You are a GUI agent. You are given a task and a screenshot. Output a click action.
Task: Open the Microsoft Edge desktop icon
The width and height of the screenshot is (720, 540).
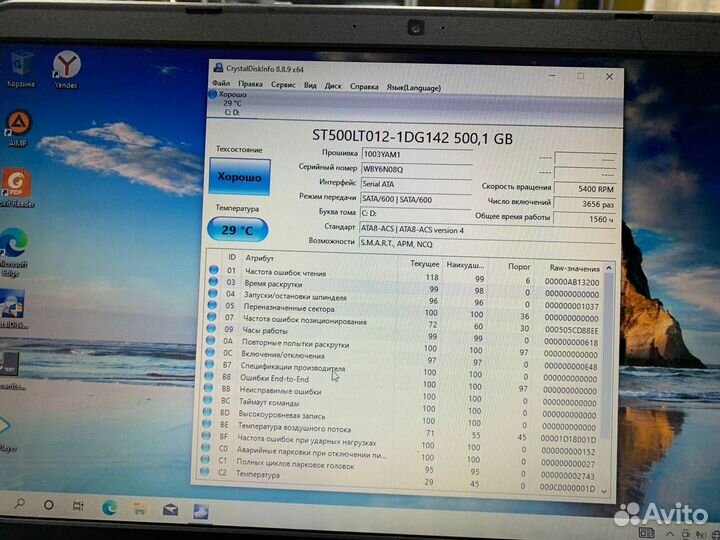14,252
